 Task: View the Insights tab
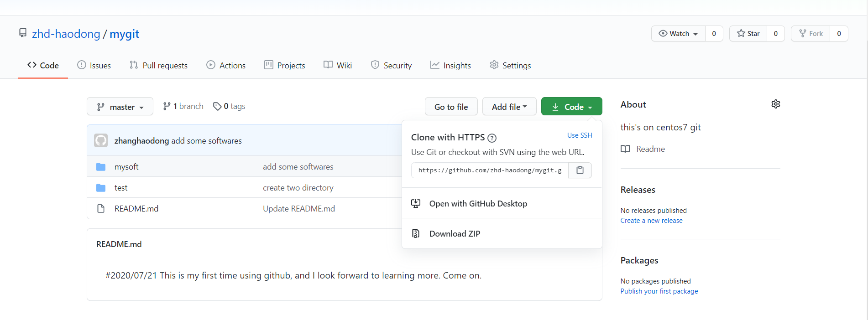[x=450, y=65]
